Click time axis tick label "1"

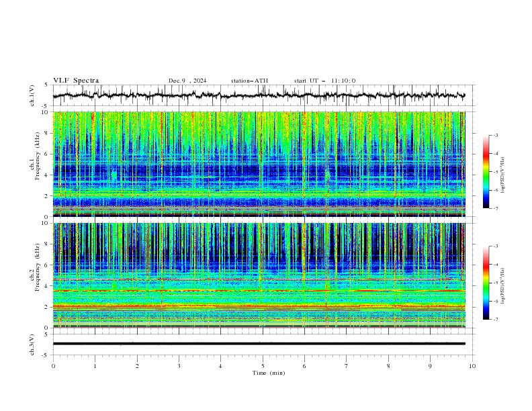click(x=95, y=366)
